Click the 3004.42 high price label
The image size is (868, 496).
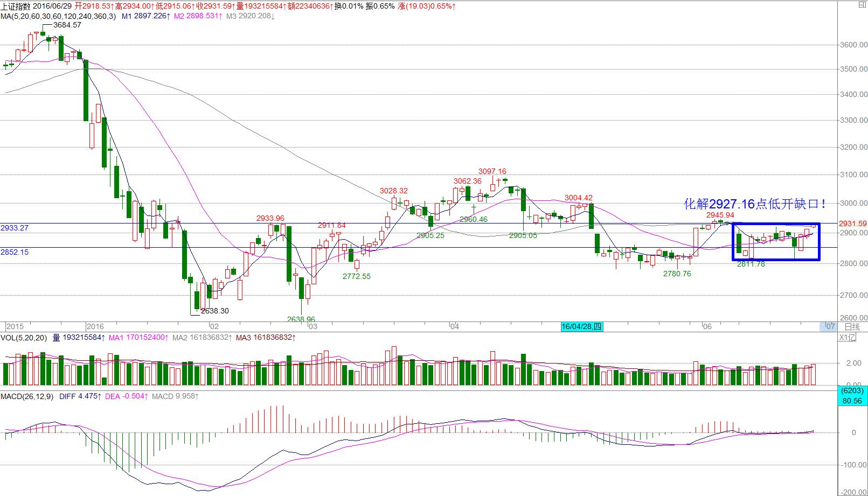(x=579, y=198)
